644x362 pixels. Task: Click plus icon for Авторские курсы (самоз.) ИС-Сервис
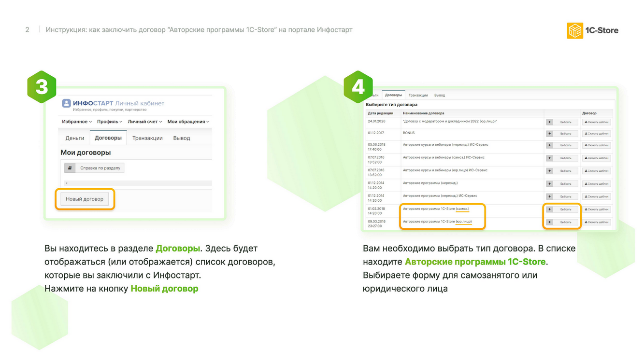[x=549, y=158]
